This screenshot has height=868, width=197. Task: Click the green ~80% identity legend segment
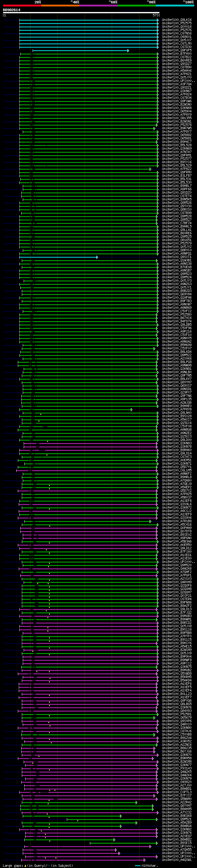[x=137, y=6]
